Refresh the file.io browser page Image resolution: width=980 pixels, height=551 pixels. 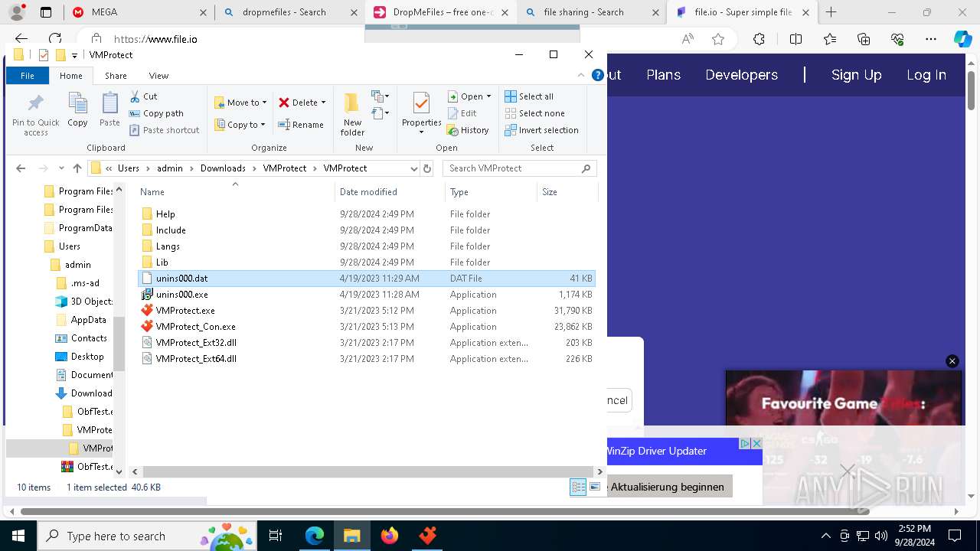pos(55,39)
